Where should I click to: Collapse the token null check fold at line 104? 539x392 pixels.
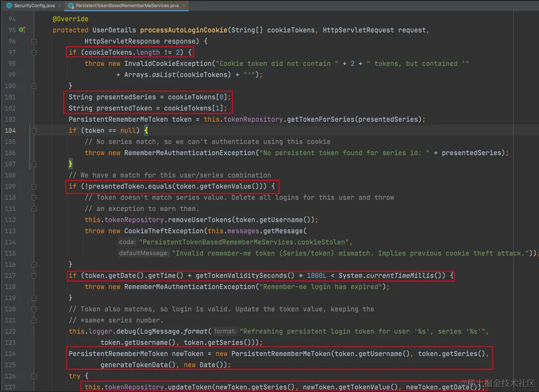click(x=34, y=131)
